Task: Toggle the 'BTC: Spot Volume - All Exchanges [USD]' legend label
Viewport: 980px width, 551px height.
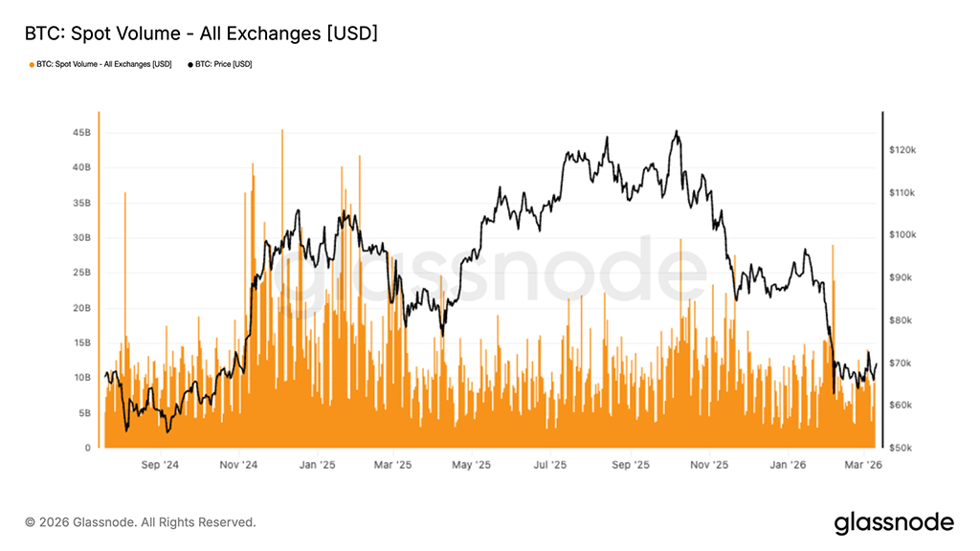Action: coord(103,65)
